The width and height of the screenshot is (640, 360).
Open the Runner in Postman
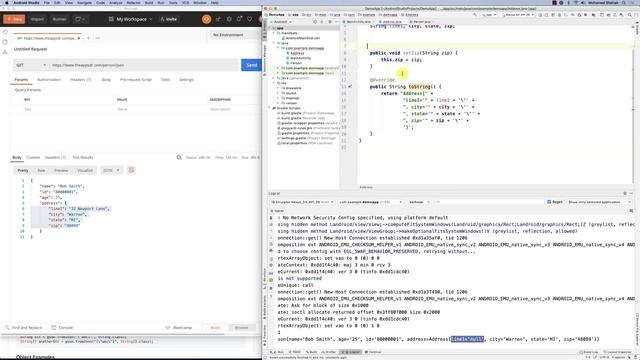tap(60, 19)
